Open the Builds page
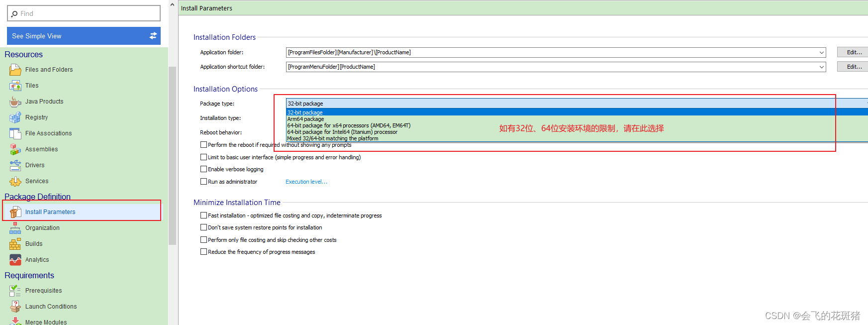This screenshot has height=325, width=868. tap(34, 244)
